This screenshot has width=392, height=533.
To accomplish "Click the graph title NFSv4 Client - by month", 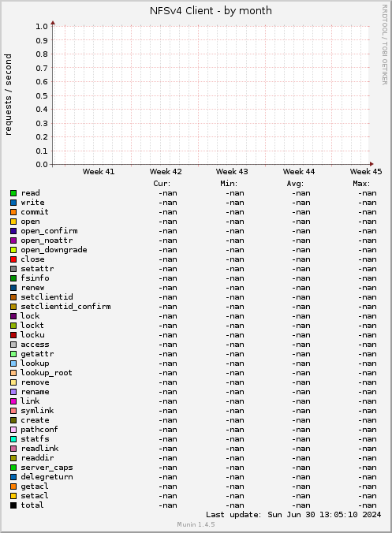I will pos(211,11).
